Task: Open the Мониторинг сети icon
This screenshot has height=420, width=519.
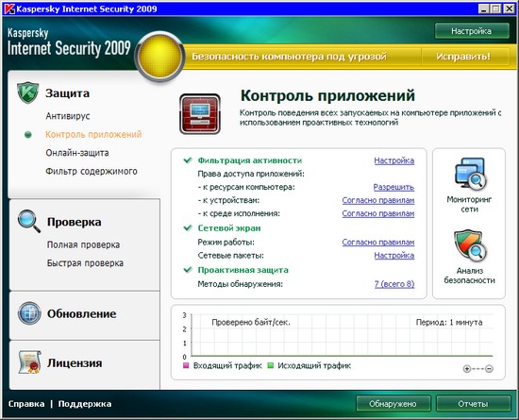Action: 470,174
